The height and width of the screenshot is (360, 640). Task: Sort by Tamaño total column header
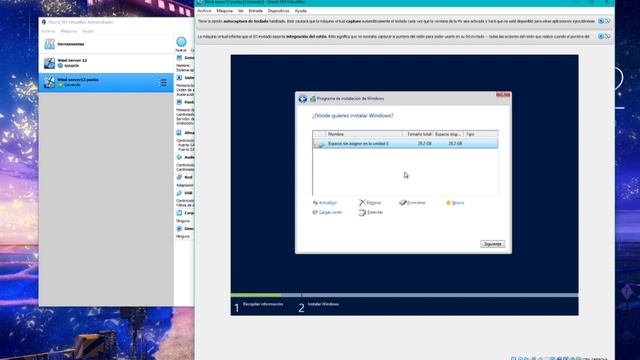418,134
